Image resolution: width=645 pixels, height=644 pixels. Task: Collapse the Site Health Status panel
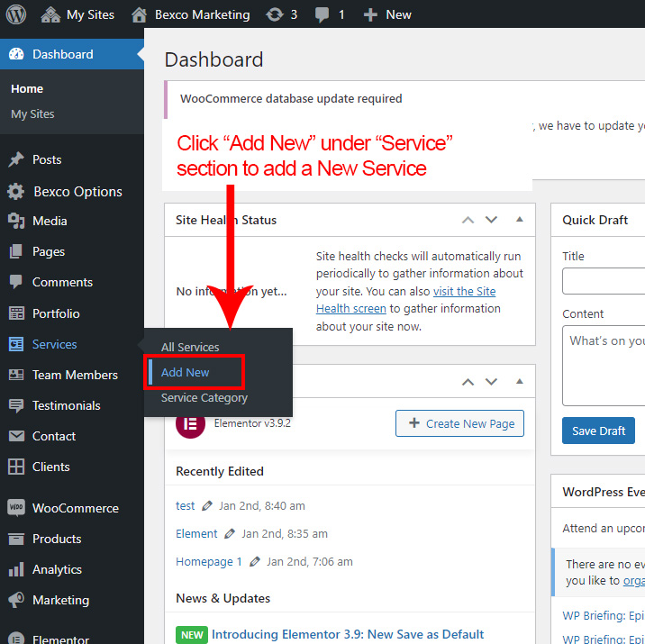519,220
